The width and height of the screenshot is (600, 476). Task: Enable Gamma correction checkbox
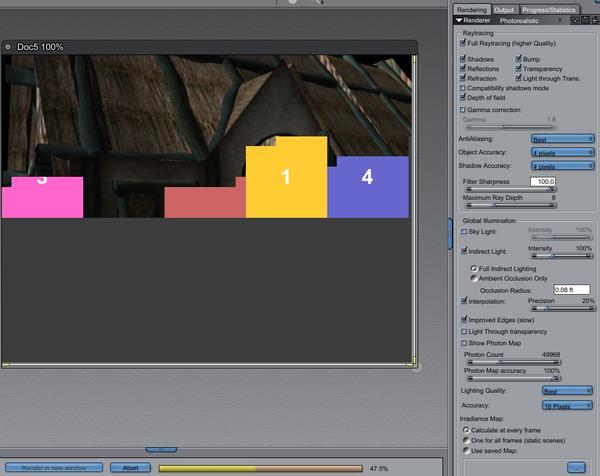click(x=463, y=110)
